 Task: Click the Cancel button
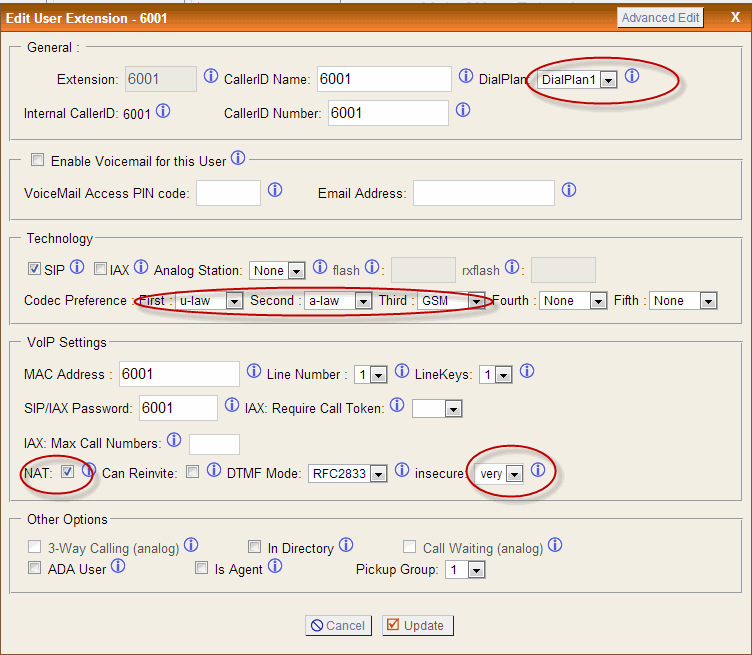338,625
